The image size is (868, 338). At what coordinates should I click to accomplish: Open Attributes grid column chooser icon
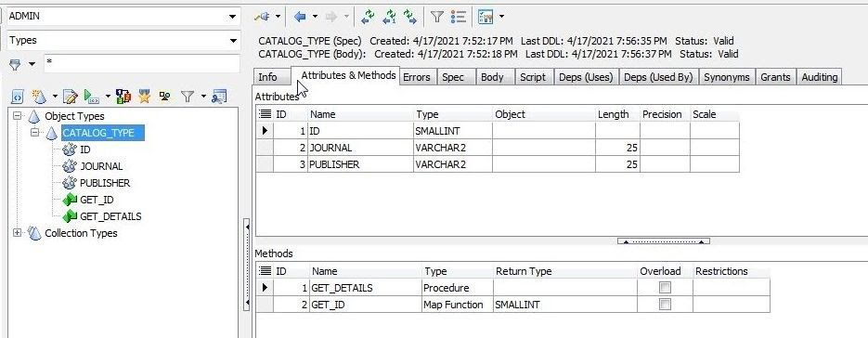(266, 114)
